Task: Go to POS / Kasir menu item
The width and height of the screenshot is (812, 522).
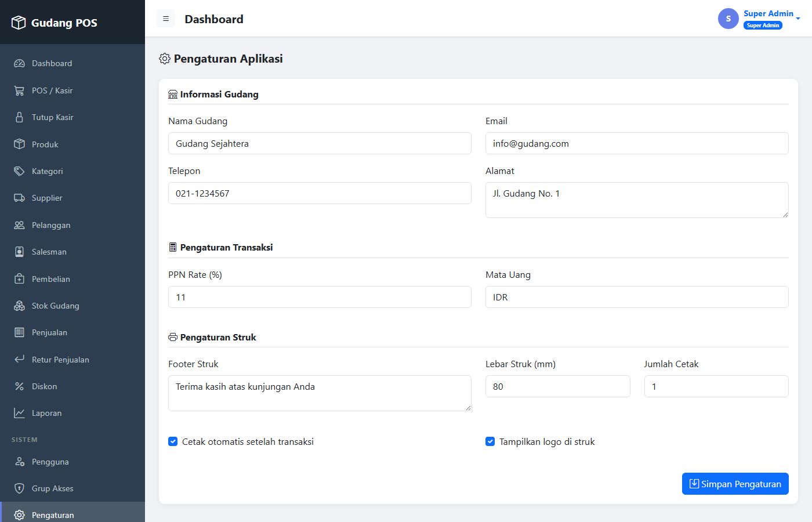Action: click(x=72, y=90)
